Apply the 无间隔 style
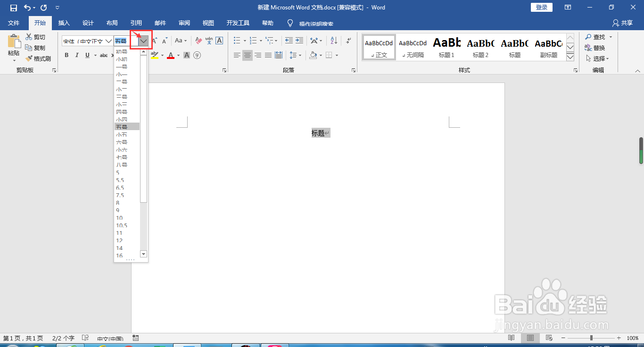The image size is (644, 347). [413, 47]
